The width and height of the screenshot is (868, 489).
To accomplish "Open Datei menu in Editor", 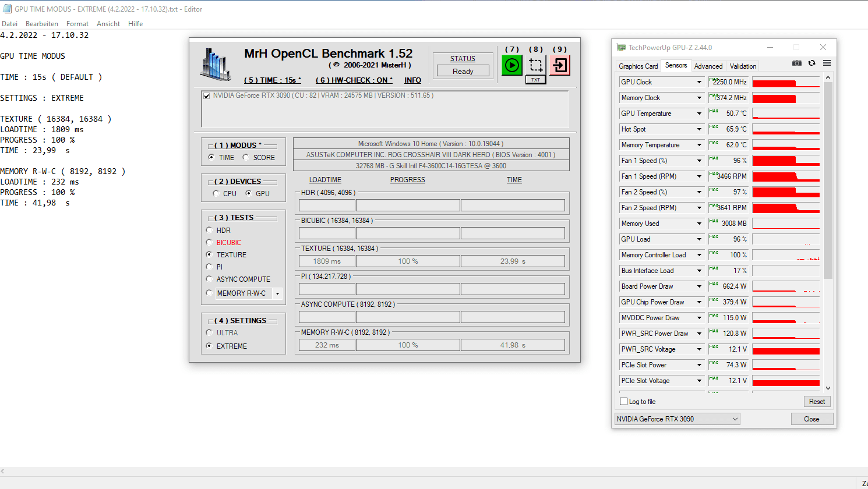I will tap(9, 24).
